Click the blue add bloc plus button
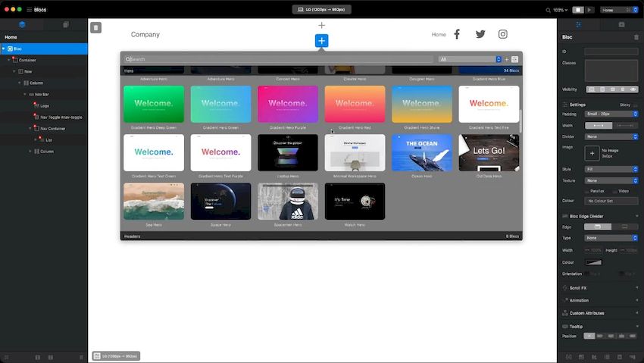This screenshot has width=644, height=363. (321, 41)
